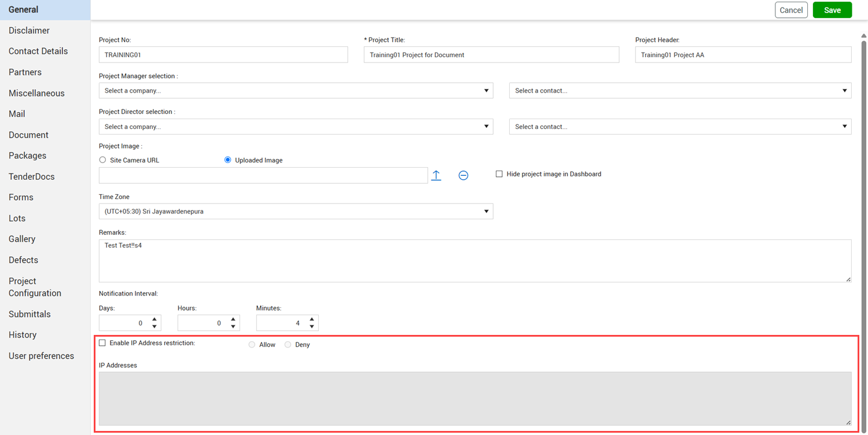
Task: Enable IP Address restriction checkbox
Action: [x=102, y=343]
